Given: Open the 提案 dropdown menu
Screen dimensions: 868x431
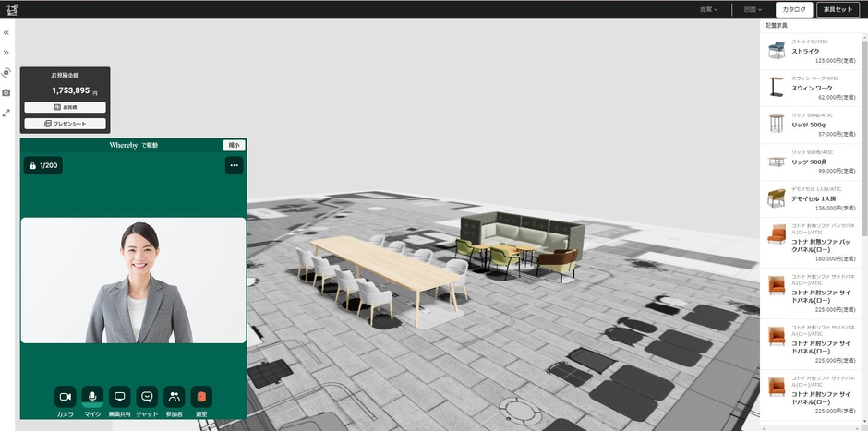Looking at the screenshot, I should click(x=708, y=9).
